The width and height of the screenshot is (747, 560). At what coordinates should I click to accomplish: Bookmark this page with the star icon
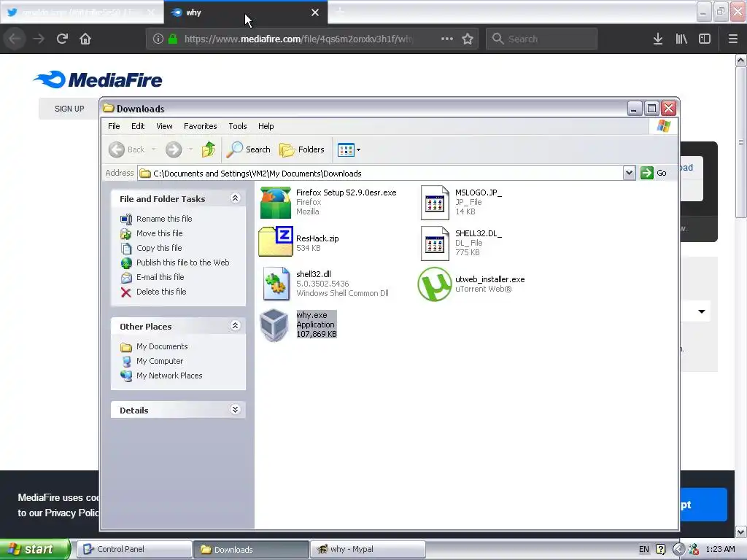pyautogui.click(x=468, y=39)
